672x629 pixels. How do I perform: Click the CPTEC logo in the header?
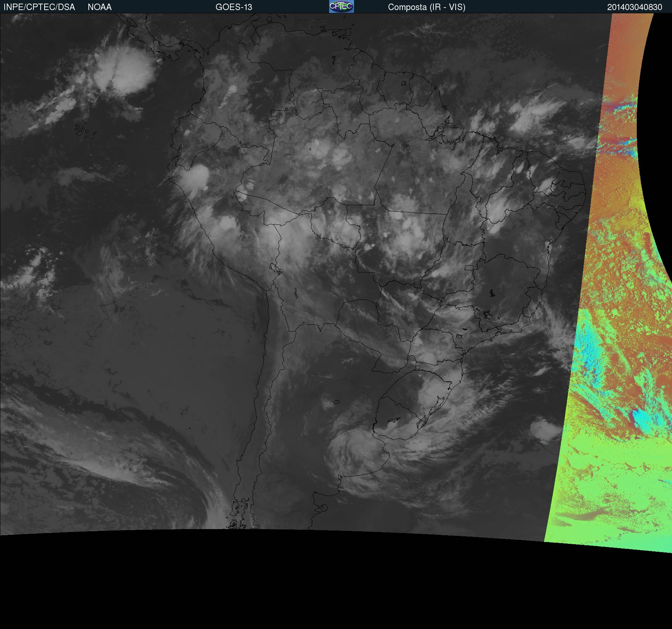click(x=341, y=6)
